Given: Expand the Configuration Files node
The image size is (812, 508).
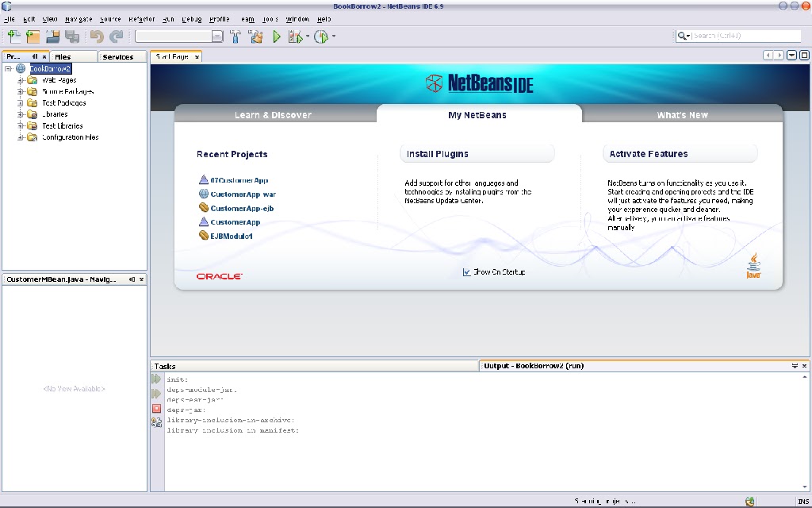Looking at the screenshot, I should click(20, 137).
